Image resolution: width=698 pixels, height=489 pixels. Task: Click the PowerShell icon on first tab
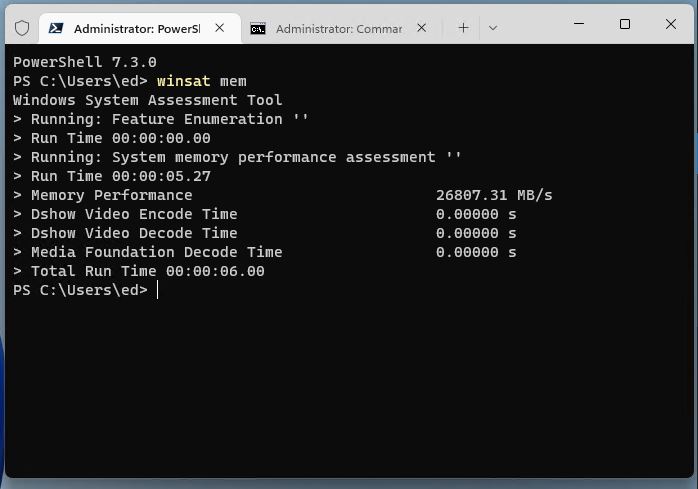pos(56,28)
